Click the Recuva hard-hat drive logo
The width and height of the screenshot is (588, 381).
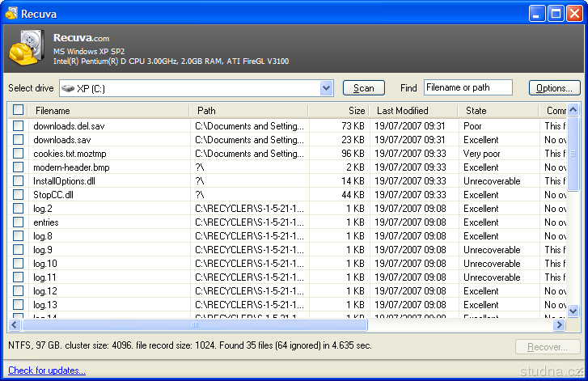[x=26, y=49]
